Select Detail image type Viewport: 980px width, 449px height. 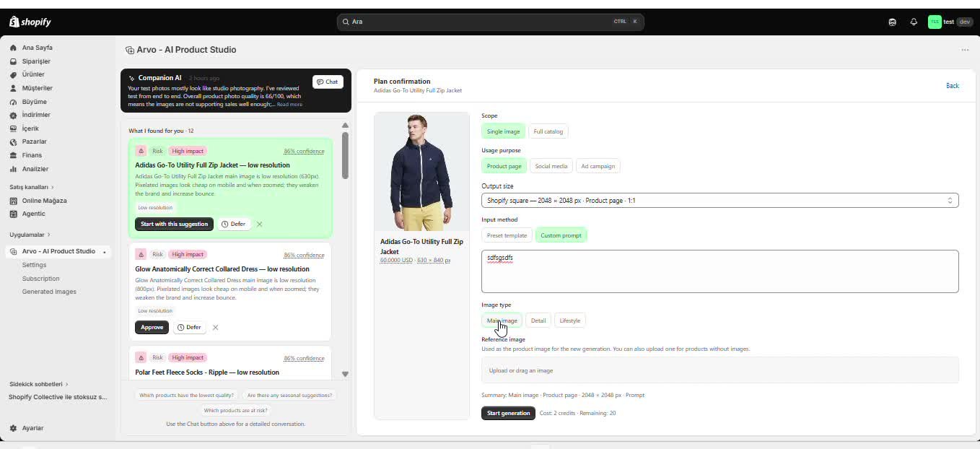[538, 321]
